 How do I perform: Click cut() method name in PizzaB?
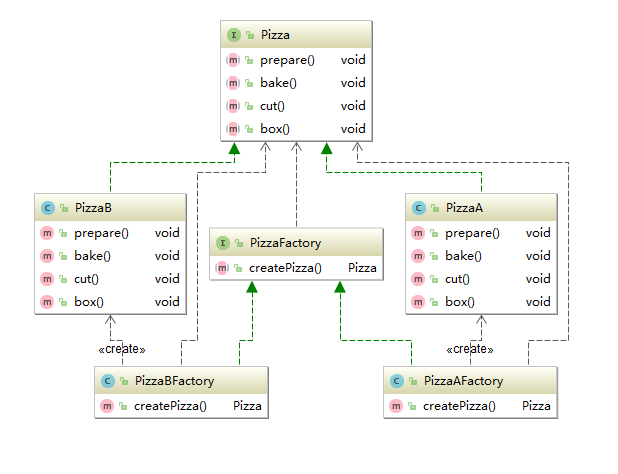point(86,279)
